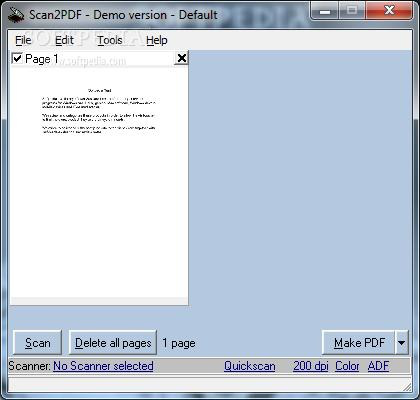The image size is (420, 400).
Task: Click the Make PDF button
Action: click(x=359, y=343)
